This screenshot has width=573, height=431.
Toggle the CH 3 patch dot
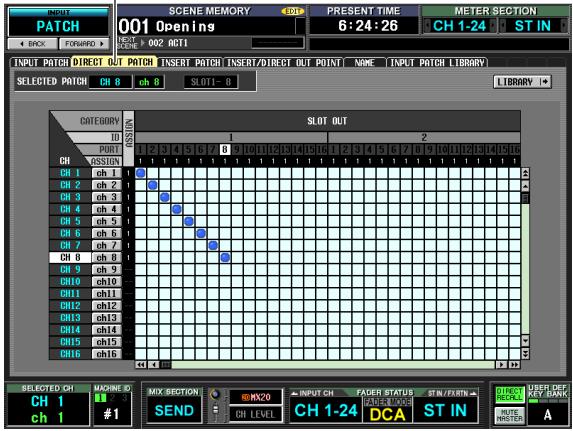click(164, 197)
